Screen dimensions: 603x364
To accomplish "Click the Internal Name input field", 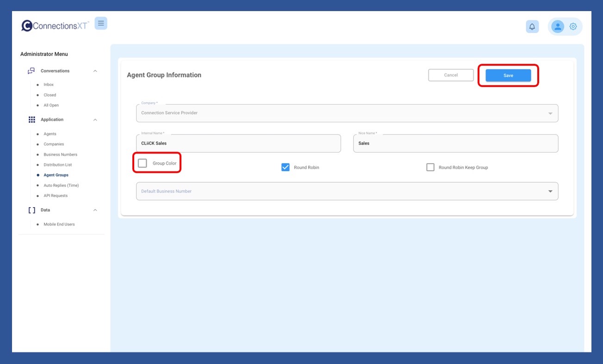I will (238, 143).
